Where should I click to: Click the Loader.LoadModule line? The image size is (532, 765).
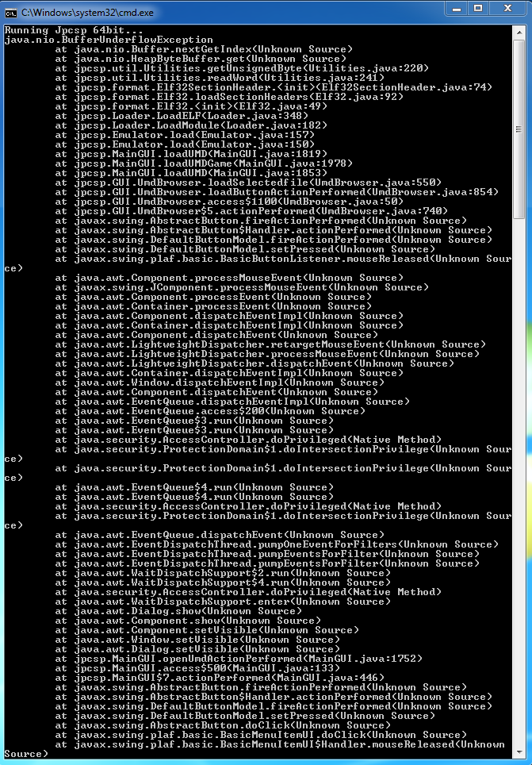pos(190,125)
